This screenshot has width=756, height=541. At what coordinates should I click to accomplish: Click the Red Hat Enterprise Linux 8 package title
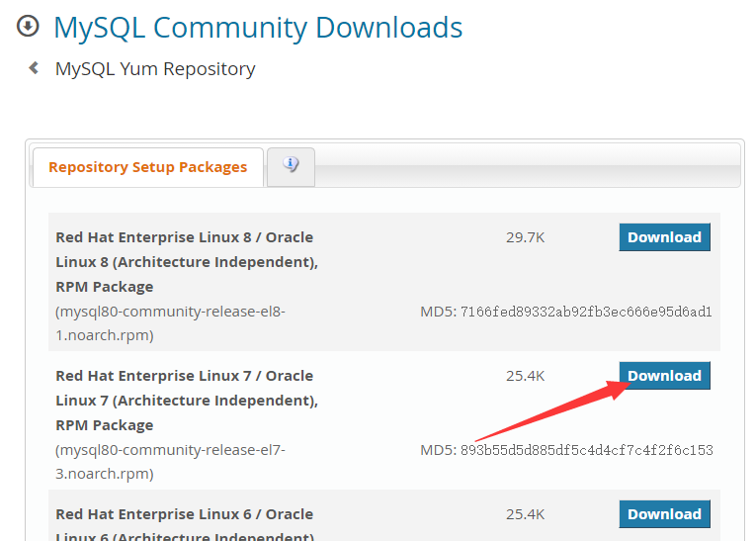[187, 262]
